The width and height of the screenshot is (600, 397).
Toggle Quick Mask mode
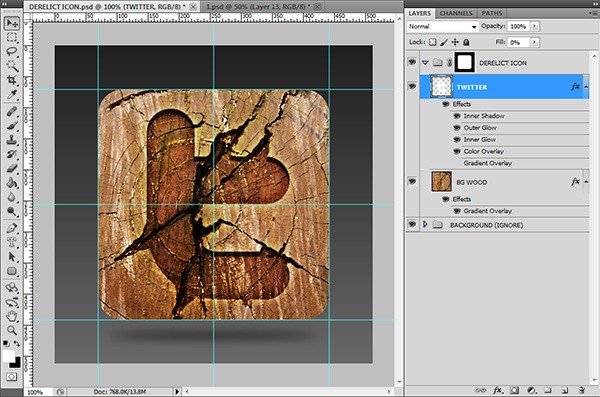click(x=11, y=377)
